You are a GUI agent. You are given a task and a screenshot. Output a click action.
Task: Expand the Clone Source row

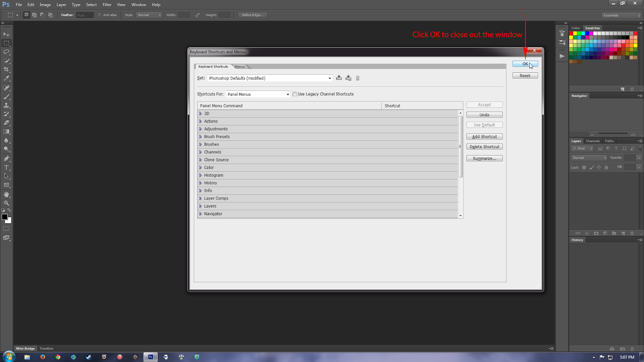[200, 160]
